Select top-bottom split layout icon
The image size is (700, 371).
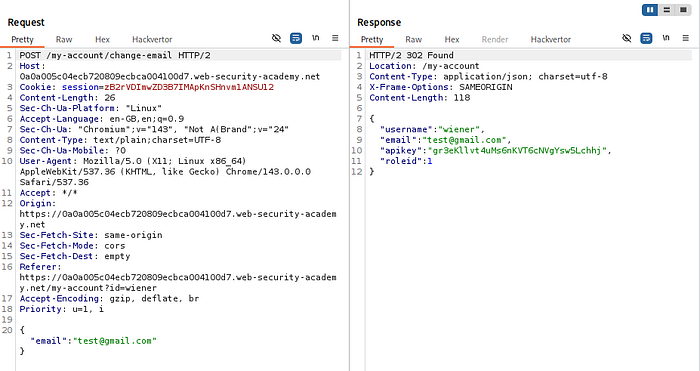[667, 10]
